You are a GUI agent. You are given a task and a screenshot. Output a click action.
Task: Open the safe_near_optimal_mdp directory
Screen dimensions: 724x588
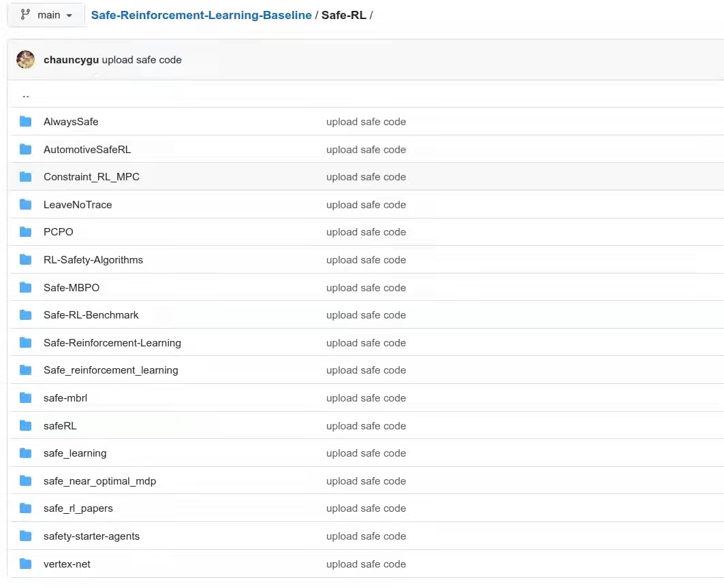tap(99, 481)
